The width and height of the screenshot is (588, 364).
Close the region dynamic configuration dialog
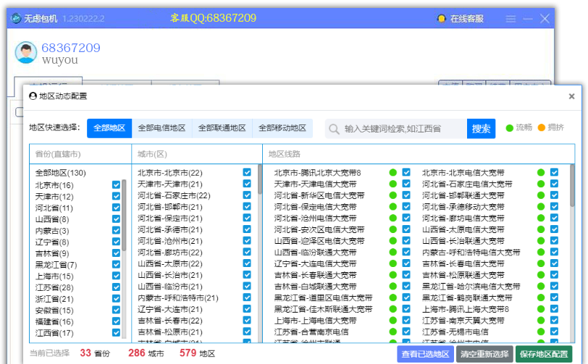tap(572, 96)
